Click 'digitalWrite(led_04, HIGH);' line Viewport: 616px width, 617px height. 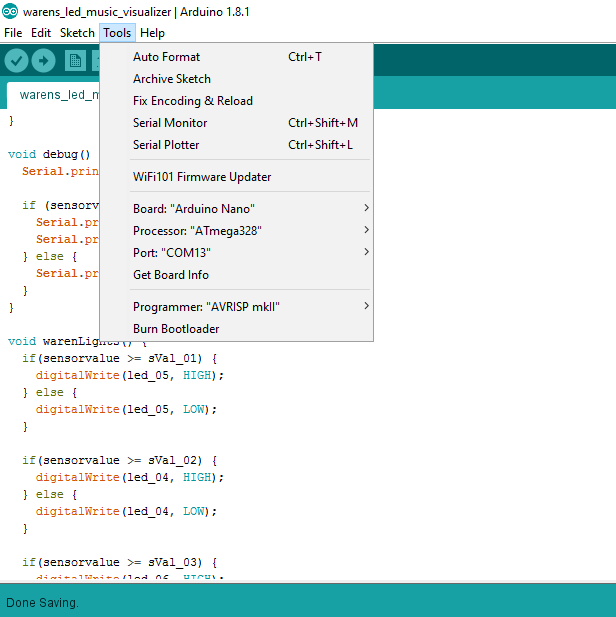point(130,477)
